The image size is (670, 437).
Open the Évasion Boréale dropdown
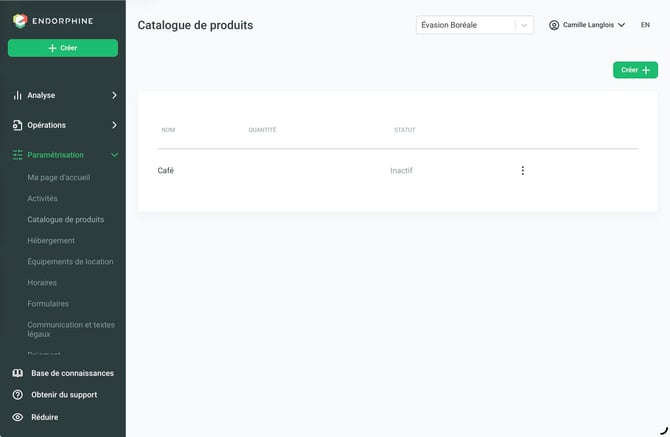[x=475, y=25]
